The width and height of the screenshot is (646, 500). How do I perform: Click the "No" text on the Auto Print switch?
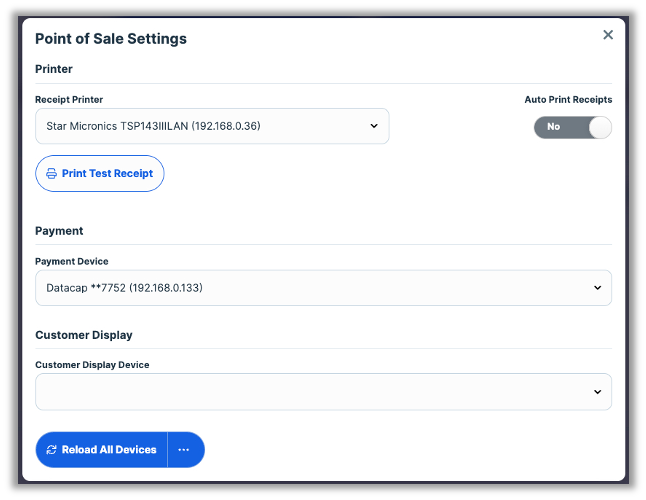(553, 127)
